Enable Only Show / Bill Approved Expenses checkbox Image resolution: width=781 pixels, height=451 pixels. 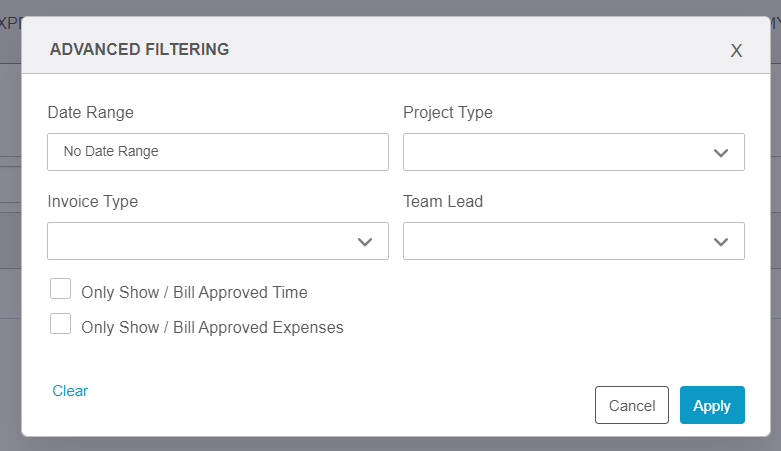click(60, 323)
